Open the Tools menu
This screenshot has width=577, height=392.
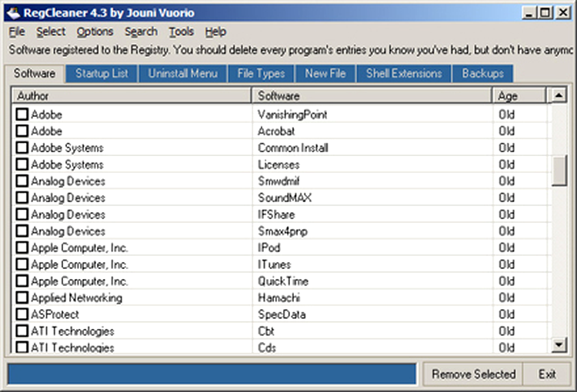(x=182, y=32)
